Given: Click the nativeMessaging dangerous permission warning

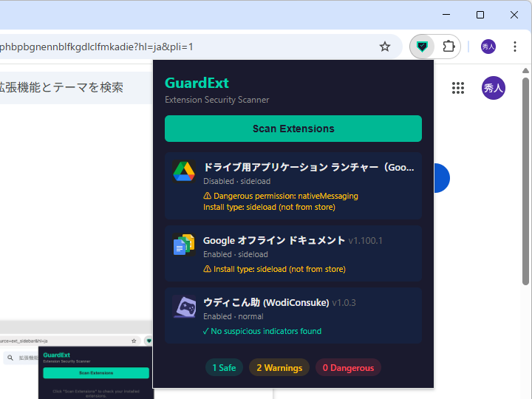Looking at the screenshot, I should tap(281, 196).
